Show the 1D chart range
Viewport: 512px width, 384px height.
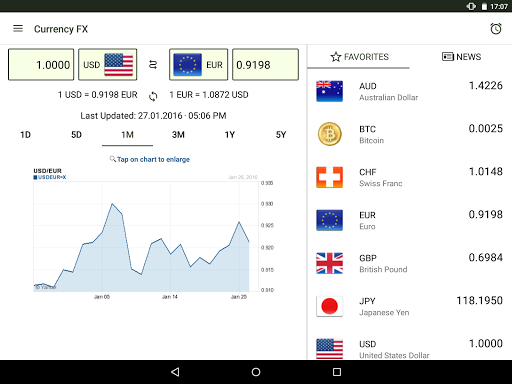tap(25, 135)
